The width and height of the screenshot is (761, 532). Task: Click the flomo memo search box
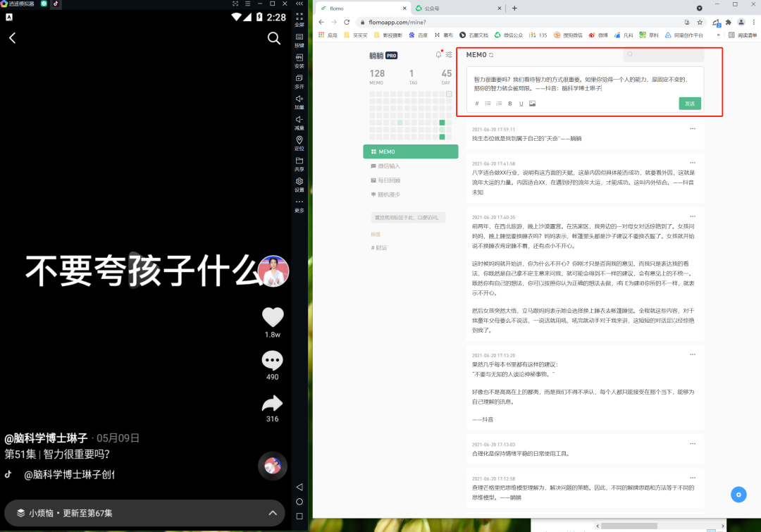click(x=664, y=54)
